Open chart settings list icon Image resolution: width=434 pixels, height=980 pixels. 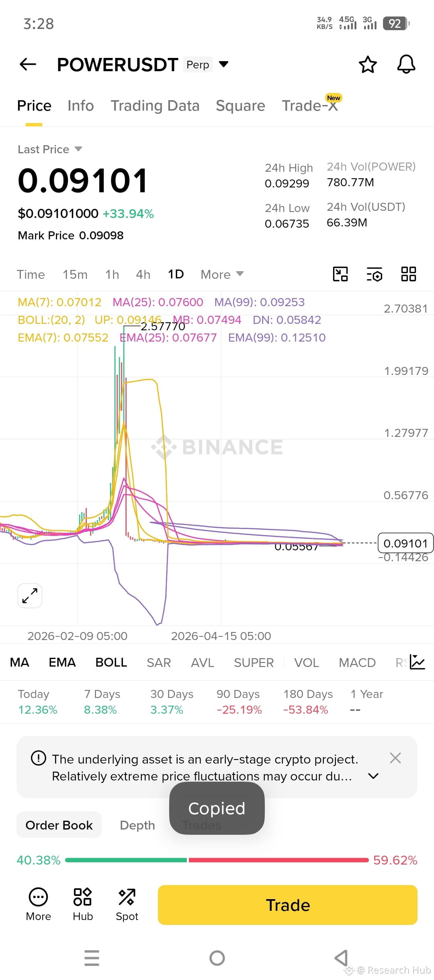375,274
